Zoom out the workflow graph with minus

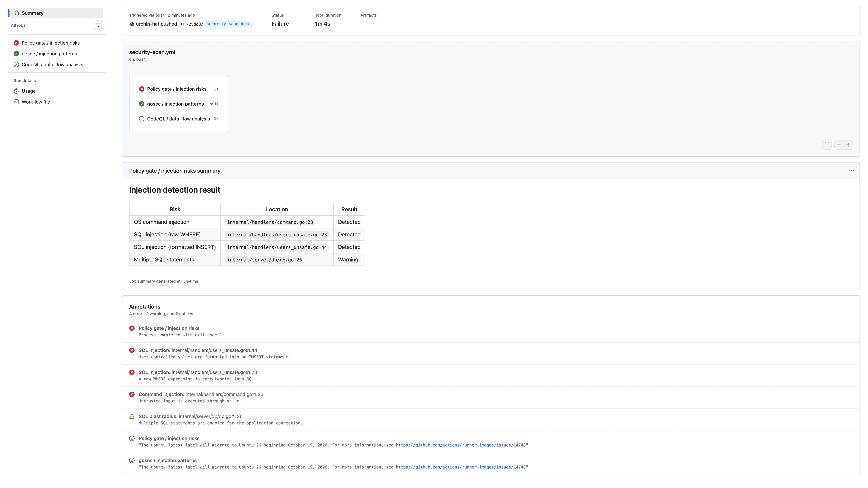coord(839,145)
